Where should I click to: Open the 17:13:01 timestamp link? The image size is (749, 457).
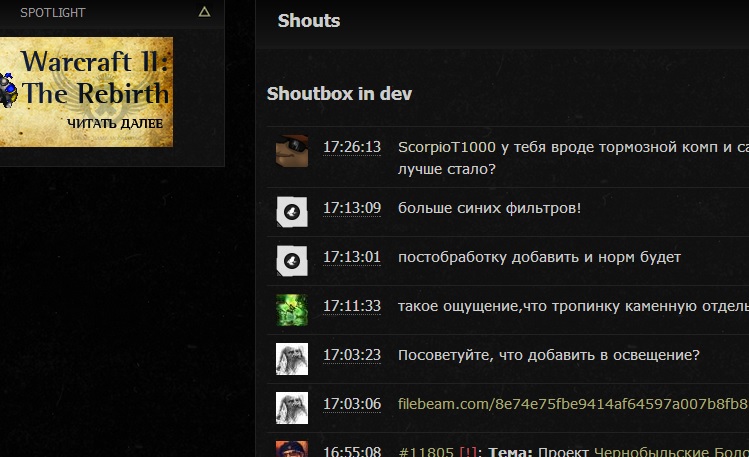click(x=352, y=257)
